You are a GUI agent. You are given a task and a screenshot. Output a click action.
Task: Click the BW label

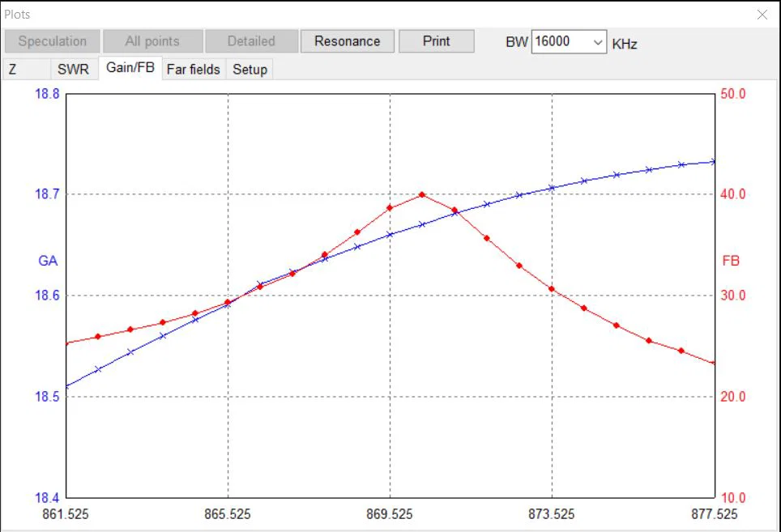pyautogui.click(x=517, y=42)
